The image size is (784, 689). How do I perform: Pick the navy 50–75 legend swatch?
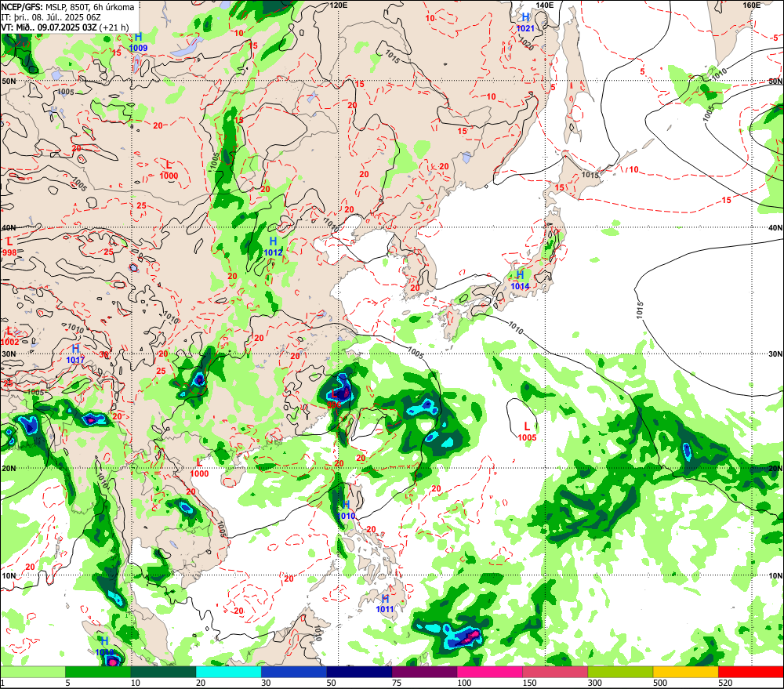(x=359, y=672)
